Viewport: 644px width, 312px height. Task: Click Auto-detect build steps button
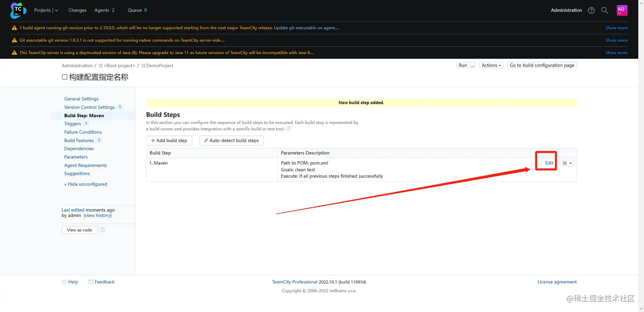[231, 140]
